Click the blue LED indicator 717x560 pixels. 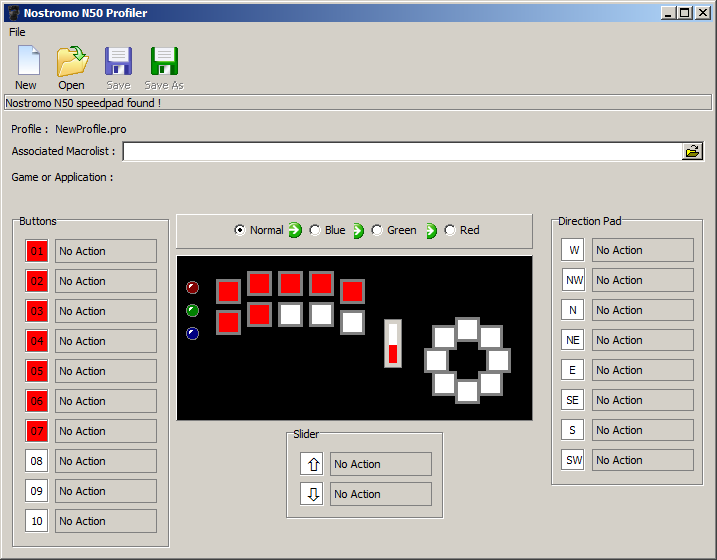tap(193, 334)
